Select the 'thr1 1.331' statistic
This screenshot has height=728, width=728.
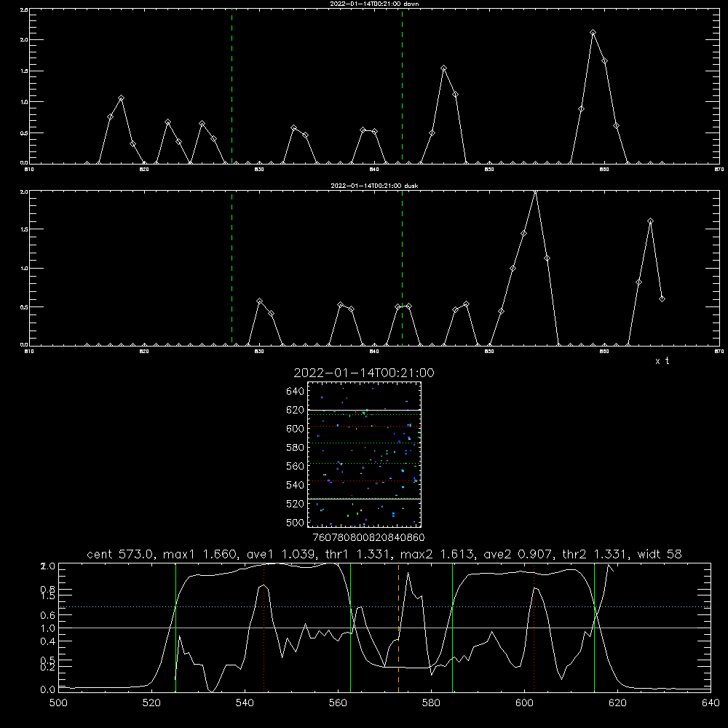(357, 554)
